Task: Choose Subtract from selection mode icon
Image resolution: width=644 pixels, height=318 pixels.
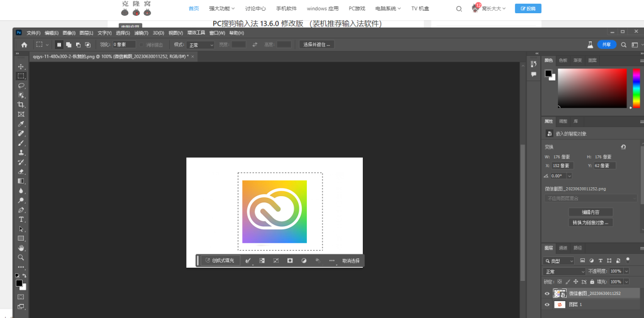Action: [78, 45]
